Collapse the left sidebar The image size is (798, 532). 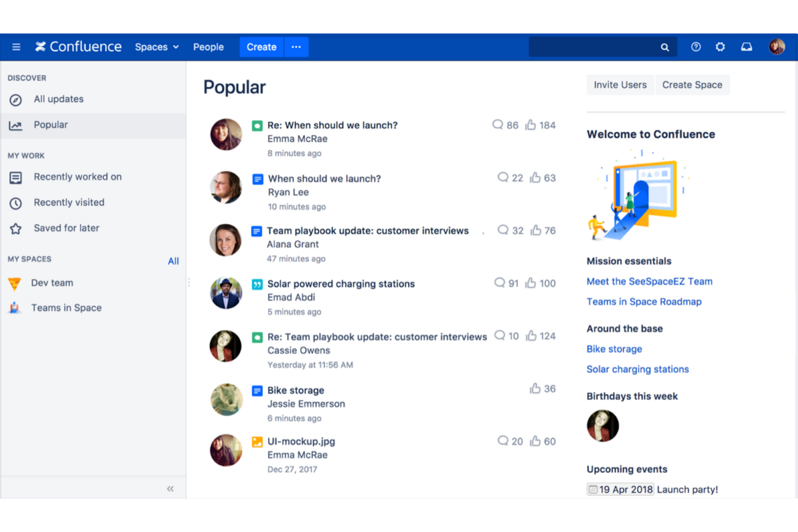[x=170, y=488]
